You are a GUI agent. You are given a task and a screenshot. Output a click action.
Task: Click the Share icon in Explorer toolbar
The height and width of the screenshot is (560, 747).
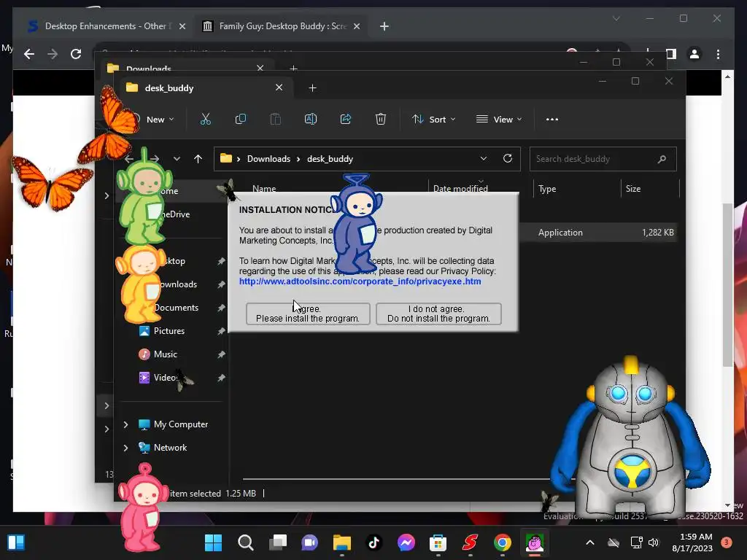(x=345, y=119)
